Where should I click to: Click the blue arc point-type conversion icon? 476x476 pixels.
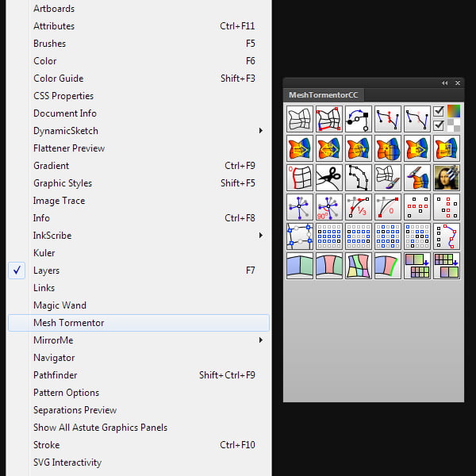click(359, 119)
